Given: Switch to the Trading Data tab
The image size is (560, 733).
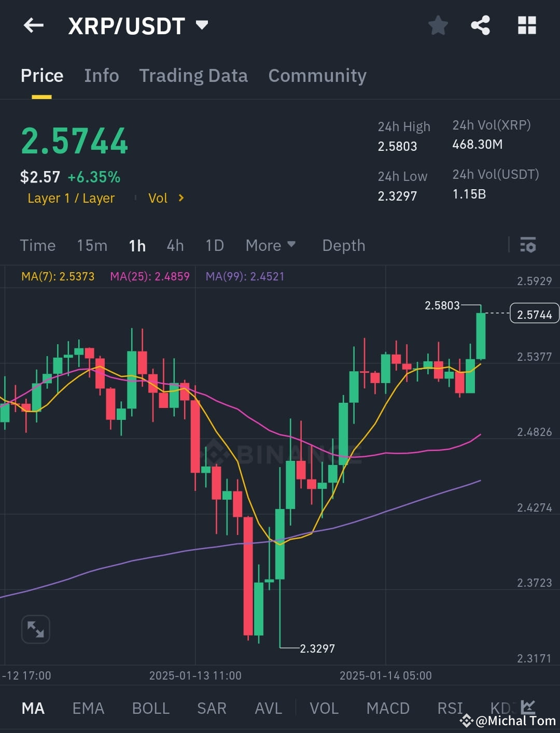Looking at the screenshot, I should [193, 76].
